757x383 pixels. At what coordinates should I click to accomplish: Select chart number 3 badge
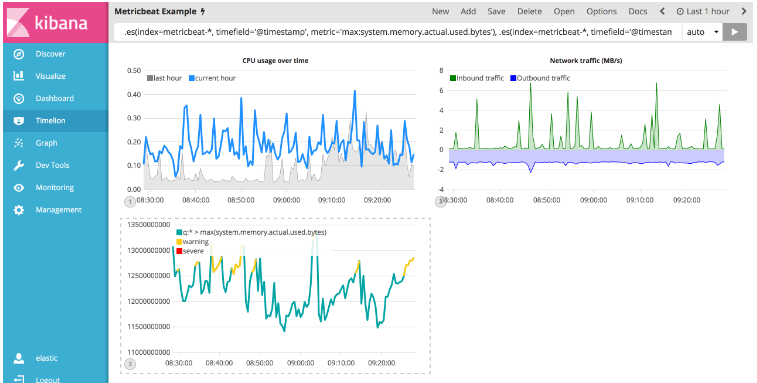130,364
